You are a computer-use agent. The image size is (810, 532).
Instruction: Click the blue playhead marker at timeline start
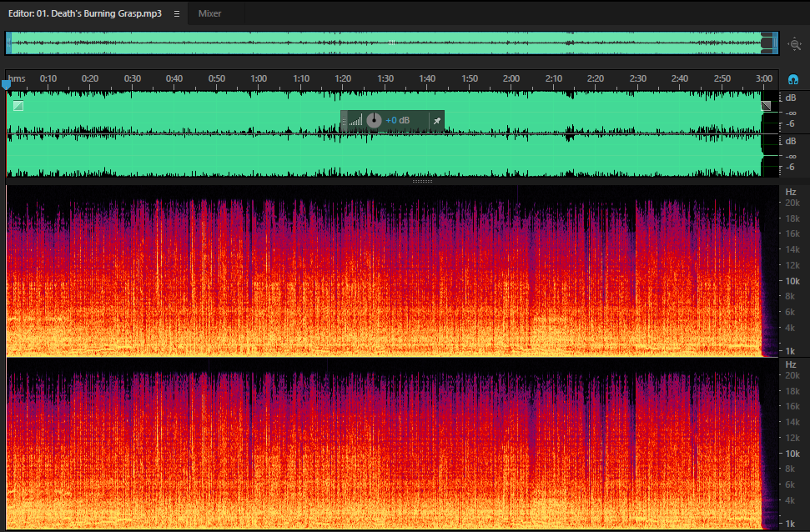click(x=6, y=84)
